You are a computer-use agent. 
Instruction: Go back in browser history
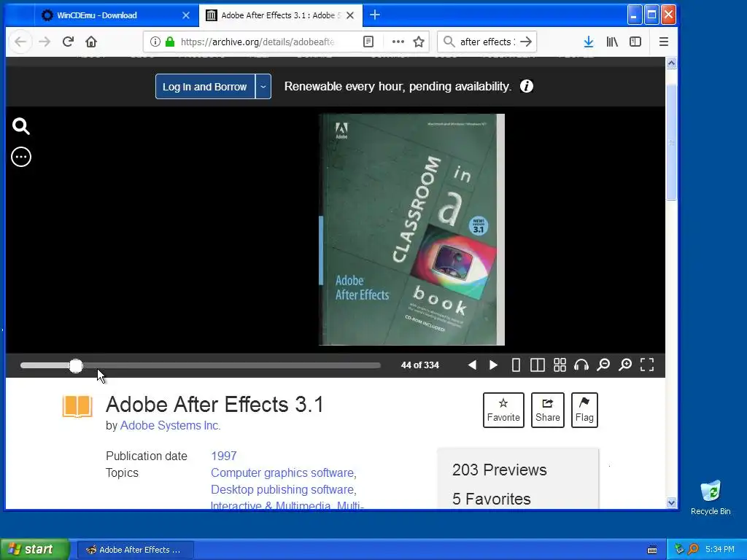tap(20, 42)
